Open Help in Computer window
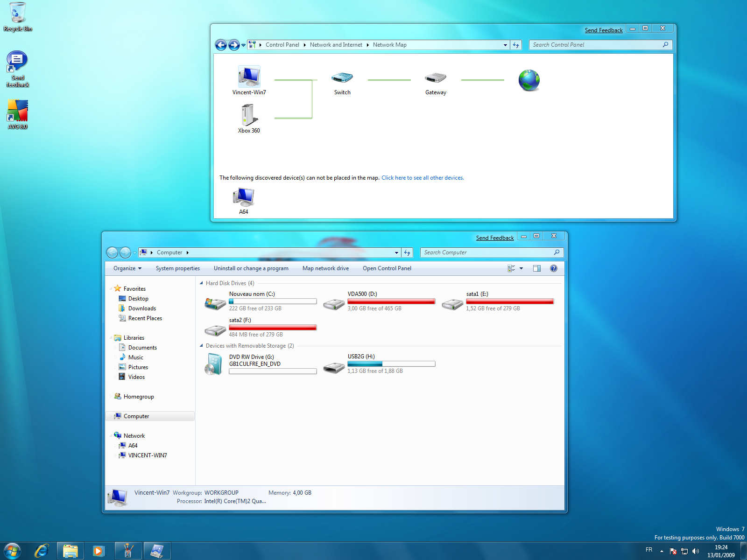Image resolution: width=747 pixels, height=560 pixels. click(554, 268)
